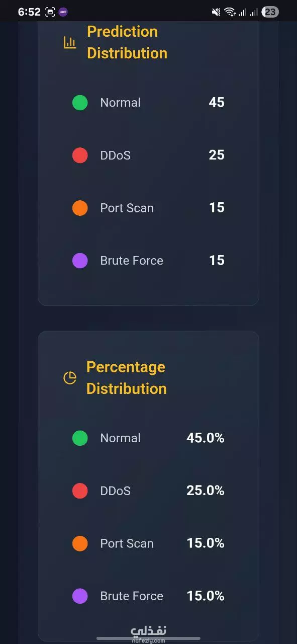Select the Prediction Distribution heading

click(x=127, y=42)
